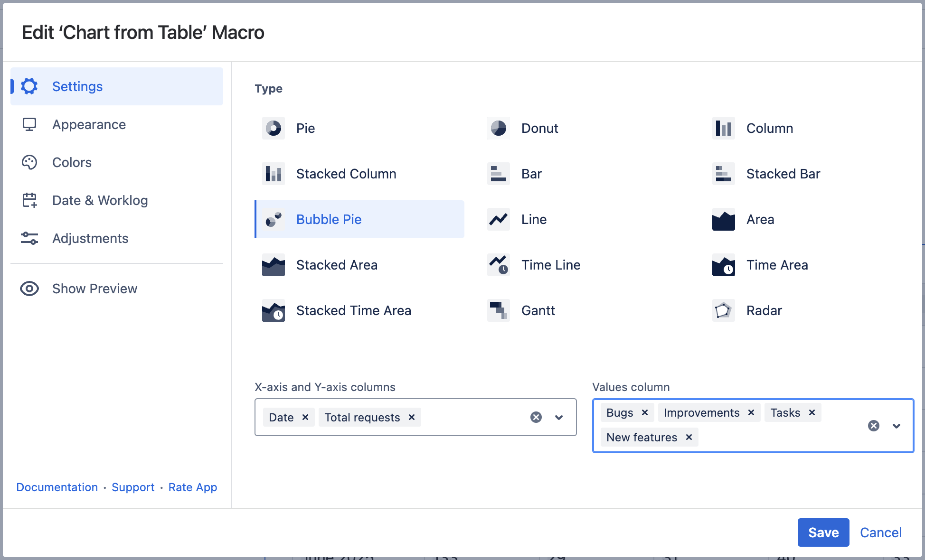Viewport: 925px width, 560px height.
Task: Expand the Values column dropdown arrow
Action: click(x=896, y=426)
